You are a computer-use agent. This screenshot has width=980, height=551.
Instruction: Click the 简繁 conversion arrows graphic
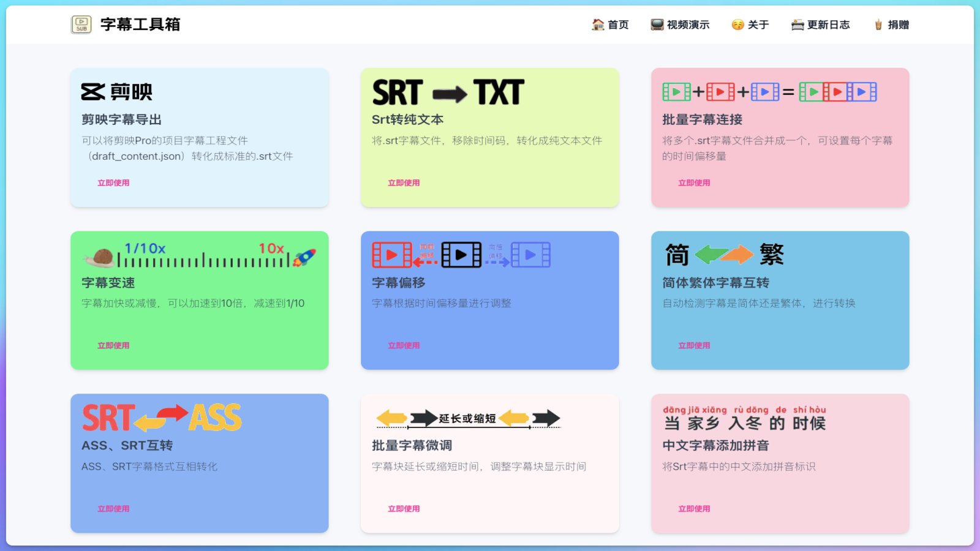[x=725, y=253]
